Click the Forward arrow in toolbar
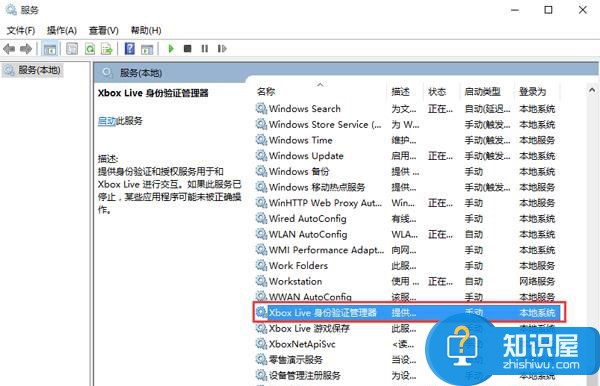The image size is (600, 386). [26, 49]
